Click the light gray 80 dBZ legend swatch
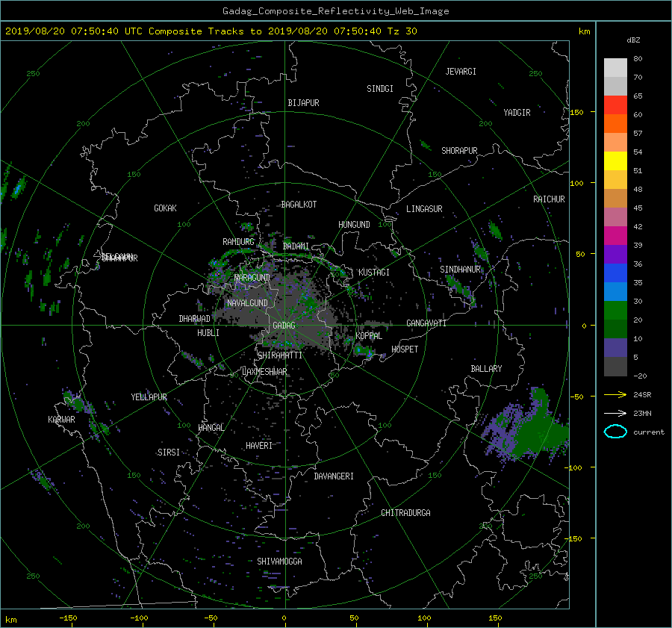This screenshot has height=628, width=672. (x=615, y=68)
